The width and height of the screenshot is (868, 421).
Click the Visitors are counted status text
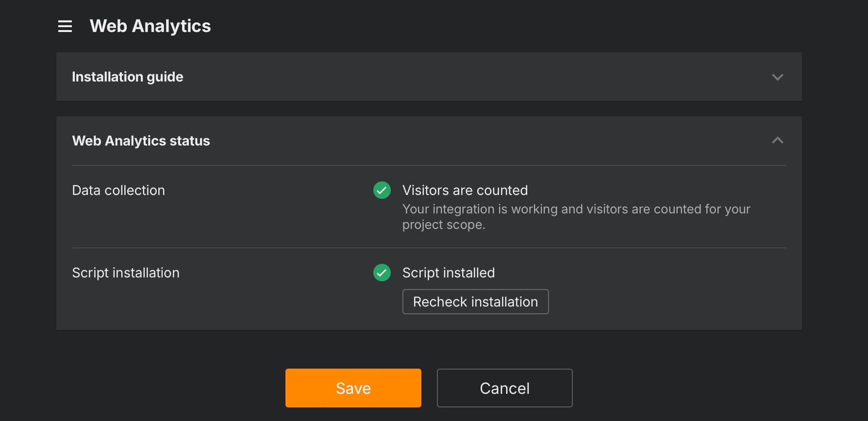click(465, 190)
